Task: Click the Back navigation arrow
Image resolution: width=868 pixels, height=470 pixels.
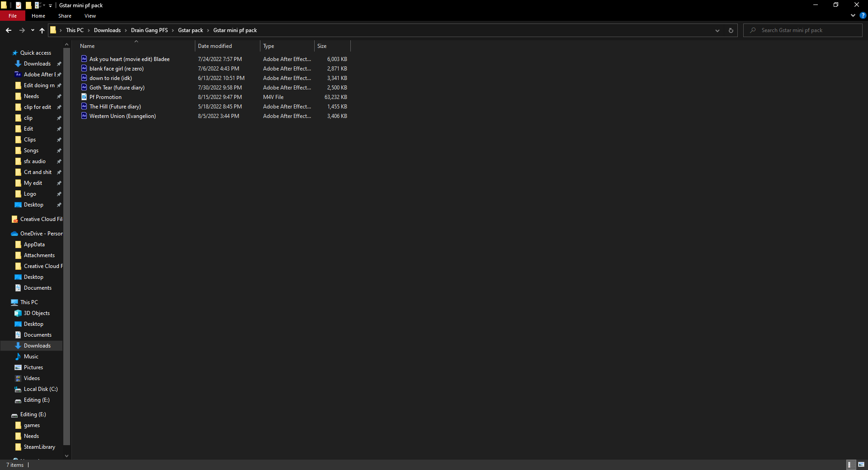Action: pyautogui.click(x=9, y=30)
